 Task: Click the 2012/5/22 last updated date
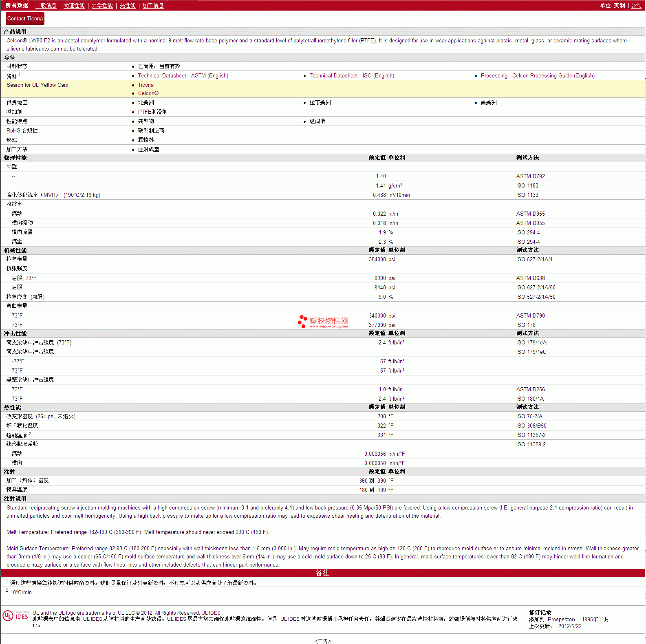570,626
